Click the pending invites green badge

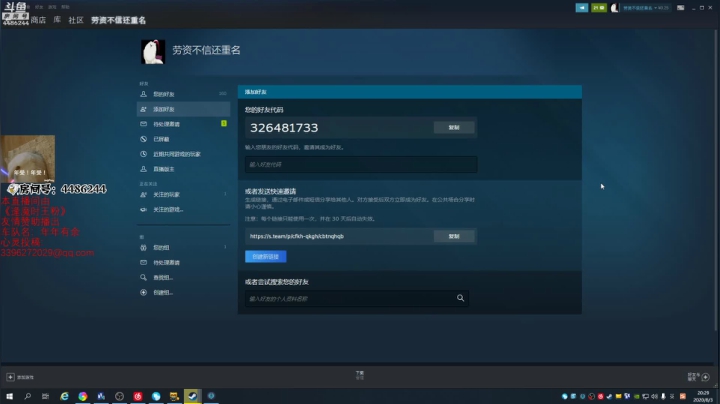[224, 123]
